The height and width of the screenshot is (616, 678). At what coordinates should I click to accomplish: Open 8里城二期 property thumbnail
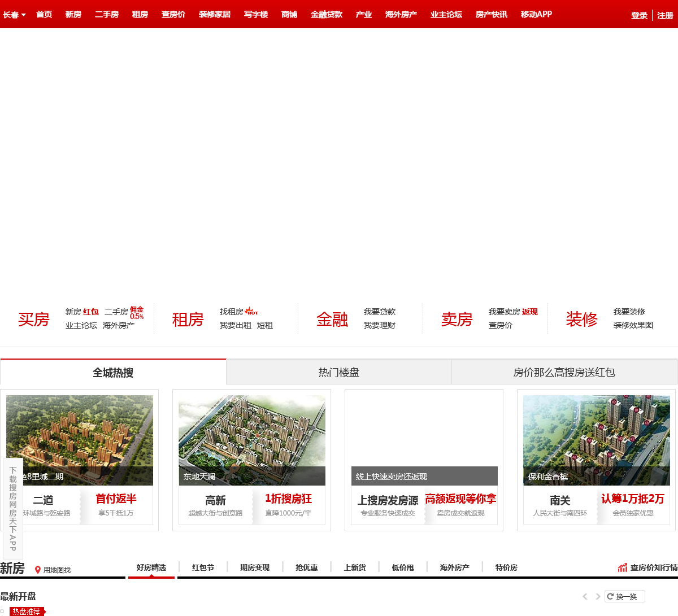(80, 440)
